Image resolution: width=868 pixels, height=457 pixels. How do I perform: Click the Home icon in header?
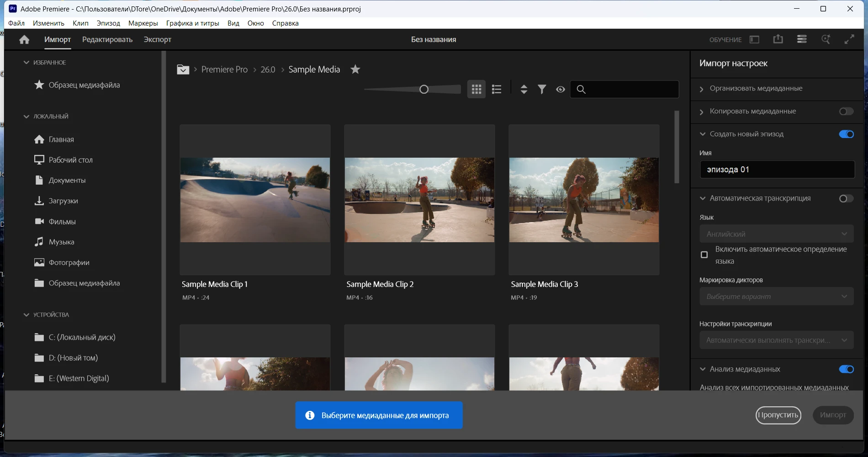click(24, 40)
